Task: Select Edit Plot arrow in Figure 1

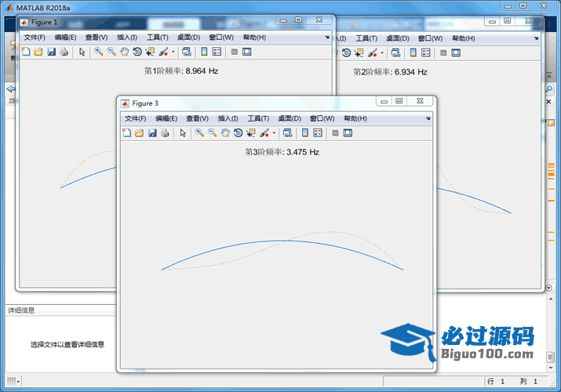Action: click(82, 52)
